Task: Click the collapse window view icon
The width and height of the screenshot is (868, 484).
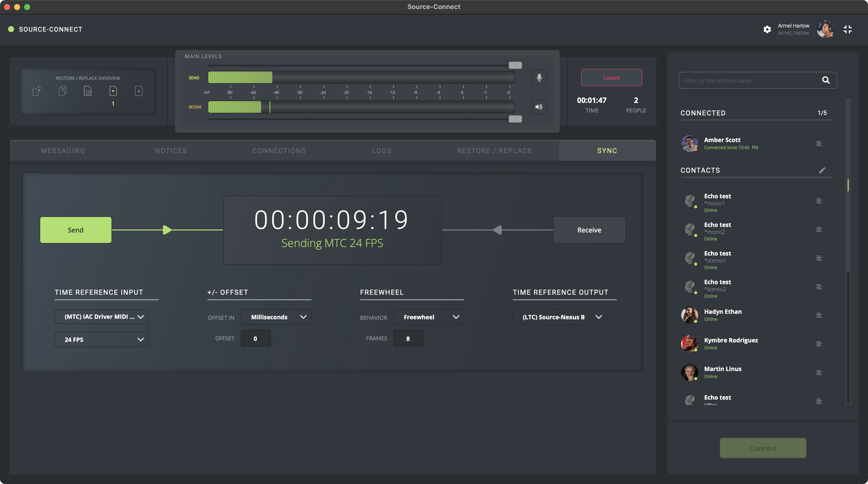Action: [x=847, y=29]
